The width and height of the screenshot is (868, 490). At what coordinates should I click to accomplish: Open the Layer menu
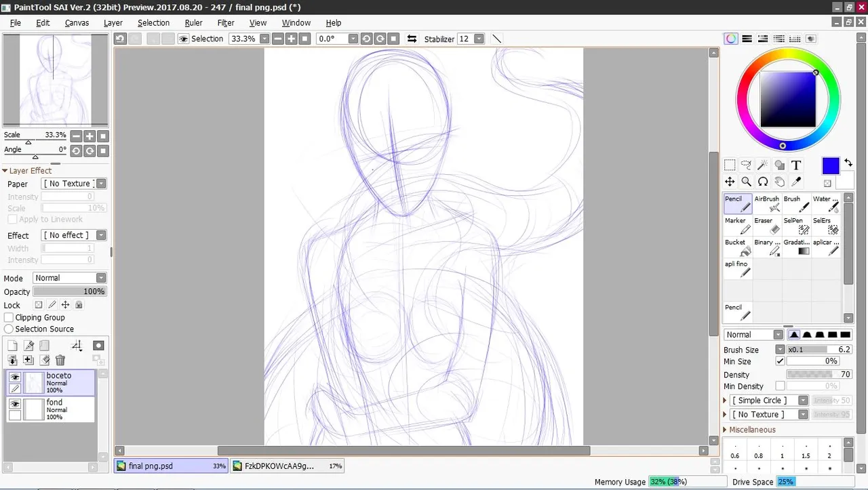(x=113, y=23)
